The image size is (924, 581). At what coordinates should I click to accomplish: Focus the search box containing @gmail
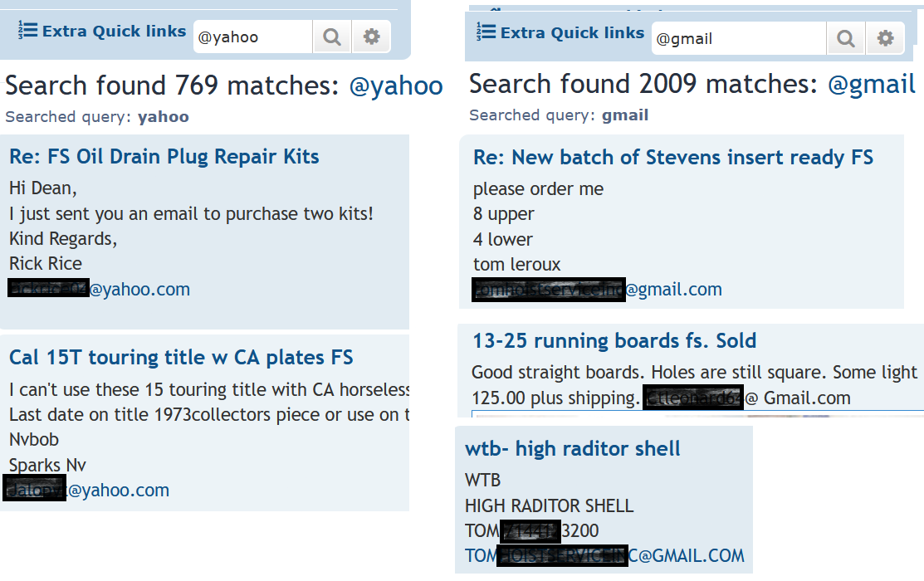(739, 39)
